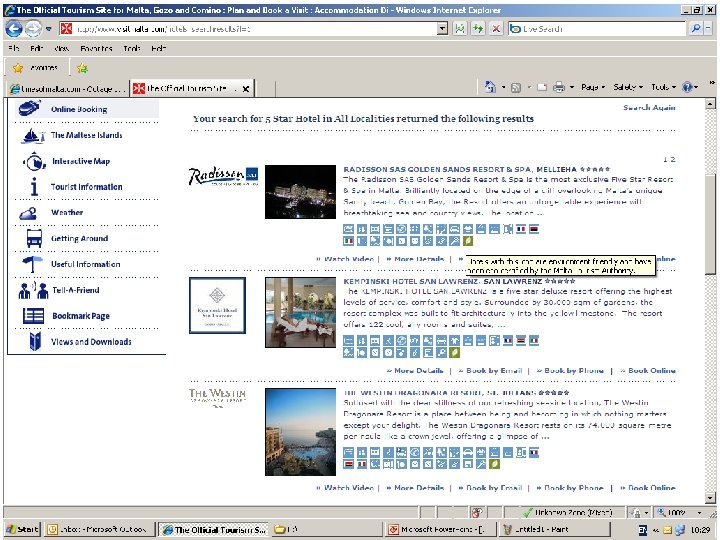Click the Live Search input box
The height and width of the screenshot is (540, 720).
click(x=597, y=29)
